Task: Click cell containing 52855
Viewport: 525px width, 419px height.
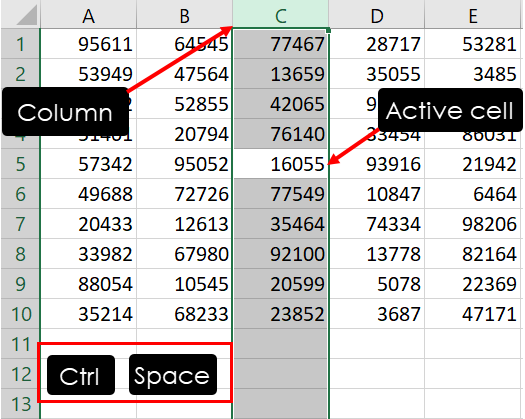Action: pyautogui.click(x=184, y=104)
